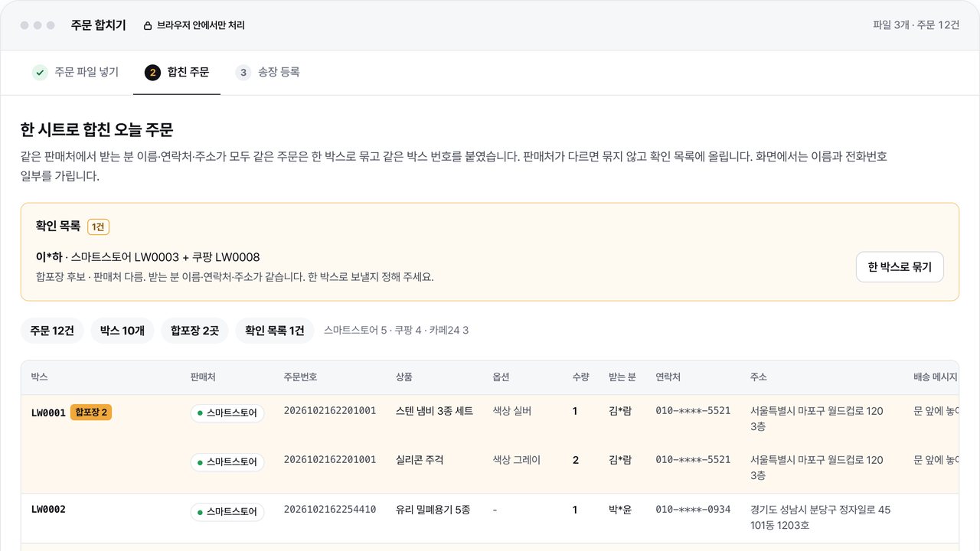Click the 옵션 column header
The width and height of the screenshot is (980, 551).
[501, 377]
